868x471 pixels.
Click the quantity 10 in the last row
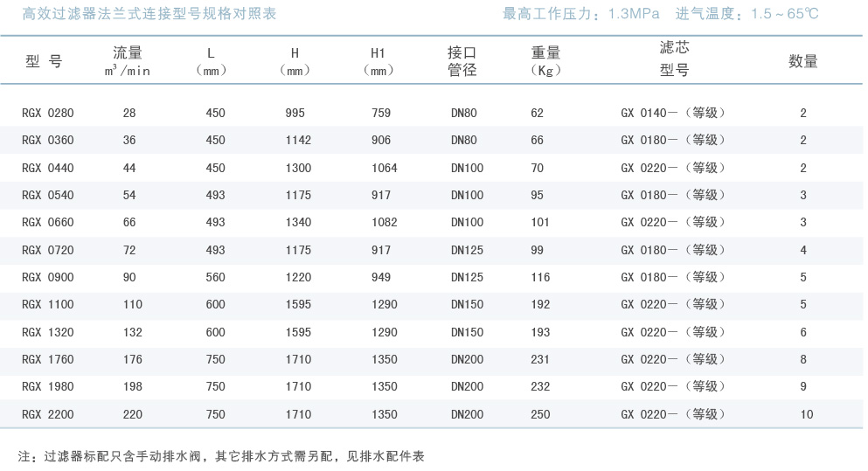pos(806,414)
